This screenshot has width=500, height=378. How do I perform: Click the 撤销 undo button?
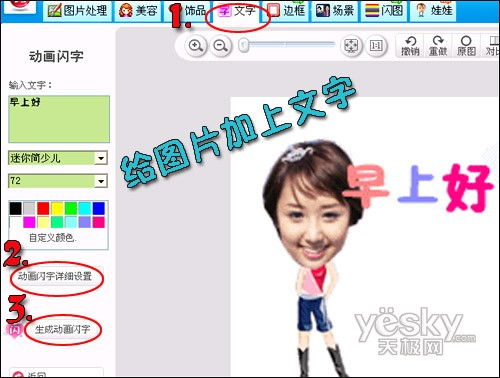click(x=410, y=46)
